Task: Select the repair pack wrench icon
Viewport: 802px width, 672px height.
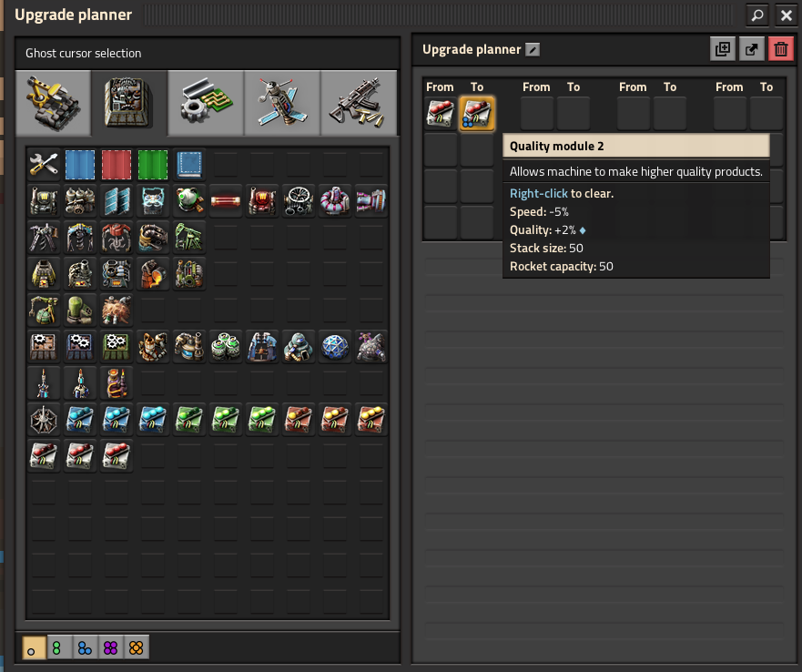Action: (44, 164)
